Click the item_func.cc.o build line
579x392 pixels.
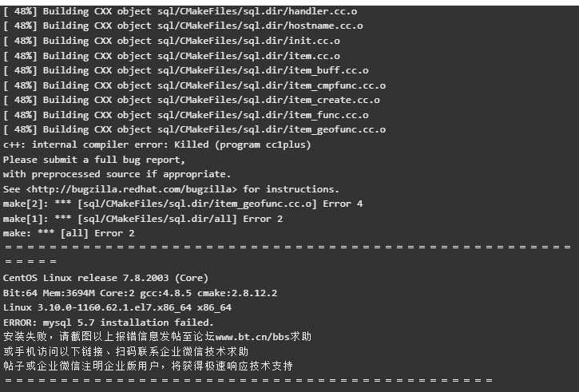(186, 115)
